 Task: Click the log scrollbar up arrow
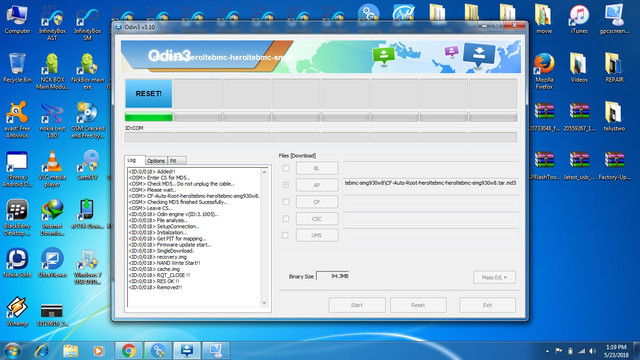264,172
